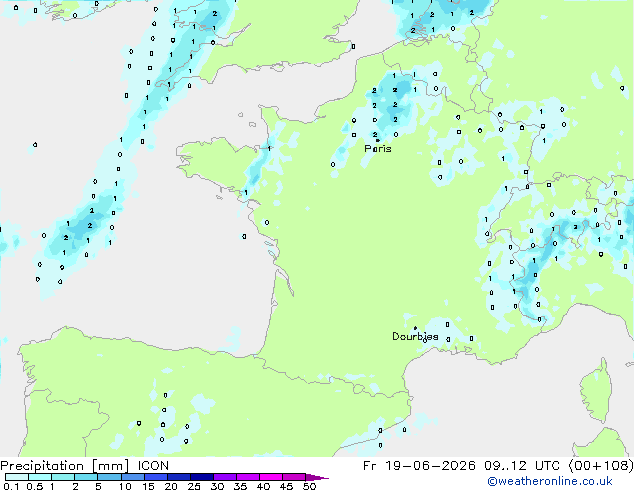Click the '40' legend scale label
Viewport: 634px width, 490px height.
(x=263, y=486)
